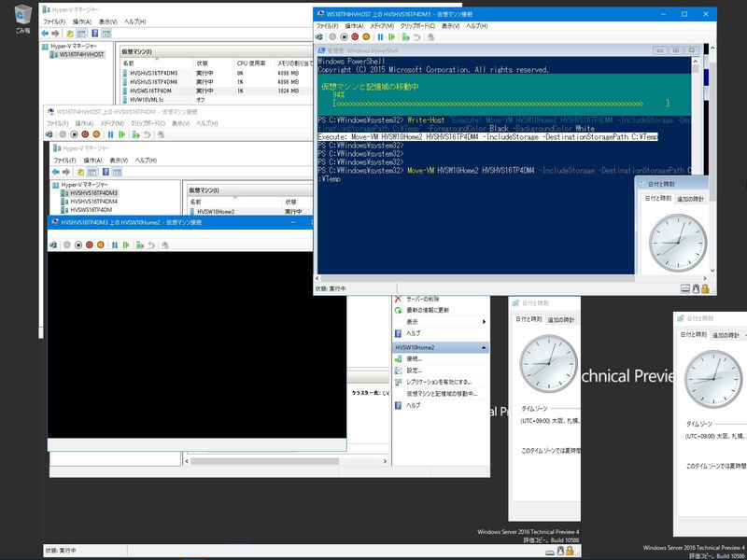This screenshot has height=560, width=747.
Task: Click the help icon in nested Hyper-V Manager toolbar
Action: pyautogui.click(x=106, y=172)
